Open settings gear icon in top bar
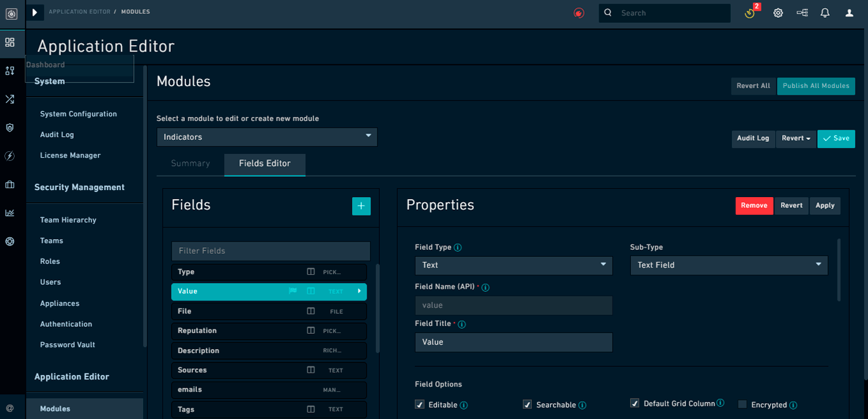This screenshot has width=868, height=419. [x=778, y=13]
